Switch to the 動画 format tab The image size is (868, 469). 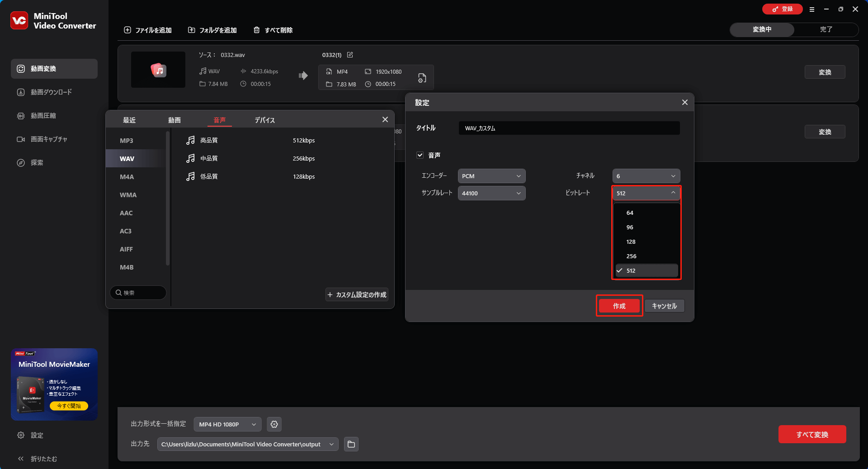(x=175, y=120)
